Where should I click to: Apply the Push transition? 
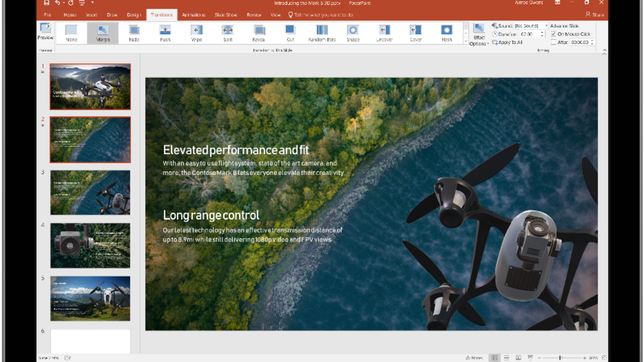165,33
